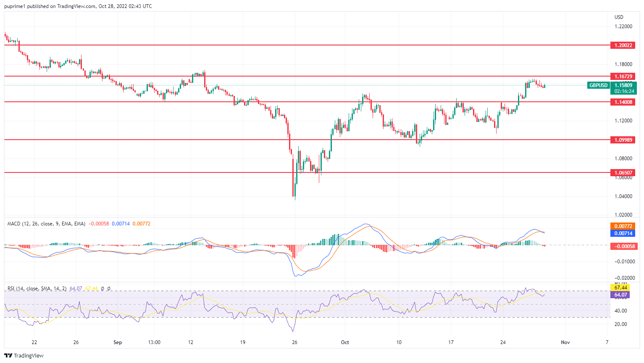This screenshot has width=644, height=363.
Task: Click the red −0.00058 MACD axis label
Action: pos(623,246)
